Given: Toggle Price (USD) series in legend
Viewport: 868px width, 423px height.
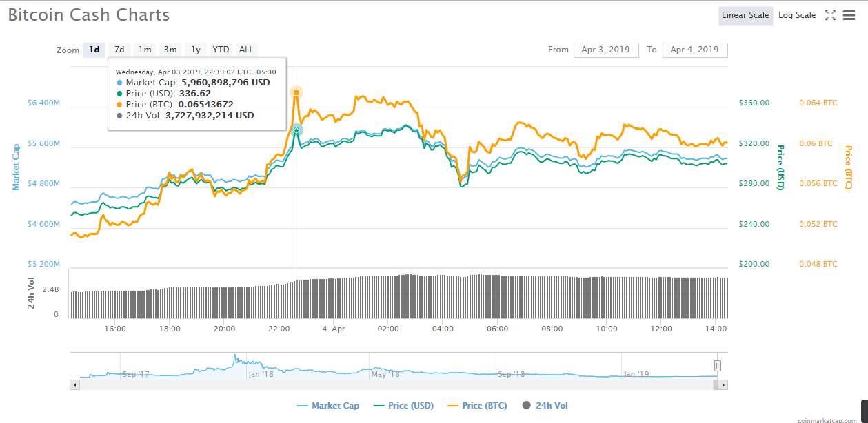Looking at the screenshot, I should pos(403,406).
